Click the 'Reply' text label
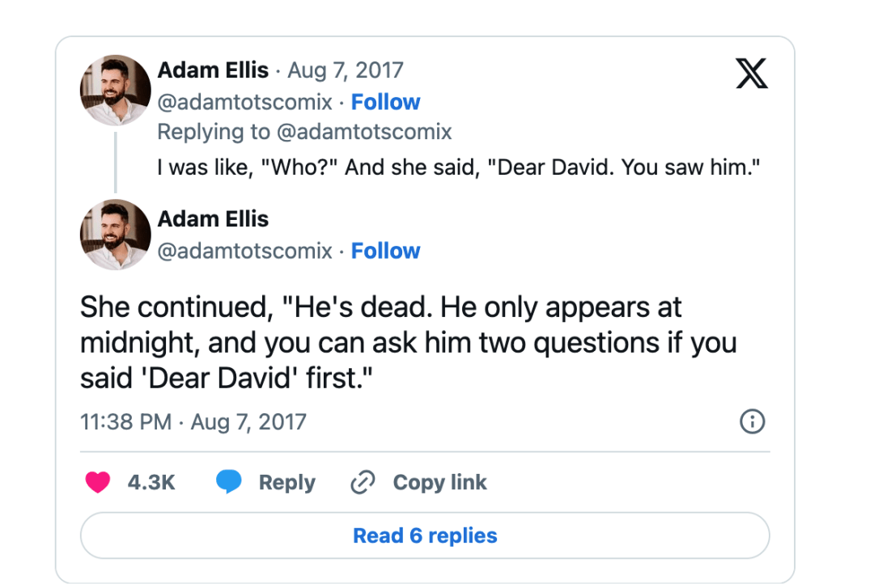 pyautogui.click(x=286, y=483)
